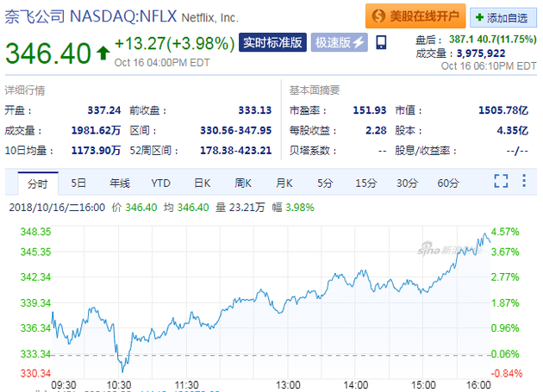Click the Oct 16 06:10PM EDT timestamp

tap(489, 65)
